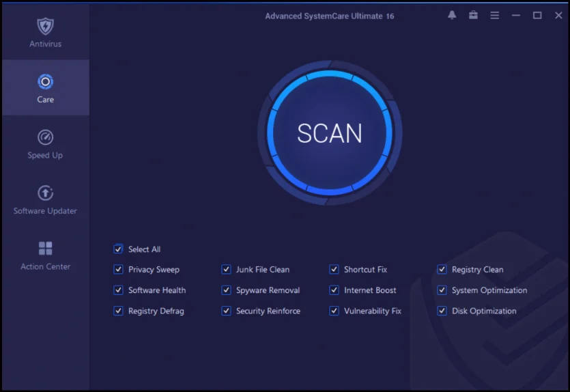Toggle the Registry Defrag checkbox
Image resolution: width=570 pixels, height=392 pixels.
pos(118,311)
